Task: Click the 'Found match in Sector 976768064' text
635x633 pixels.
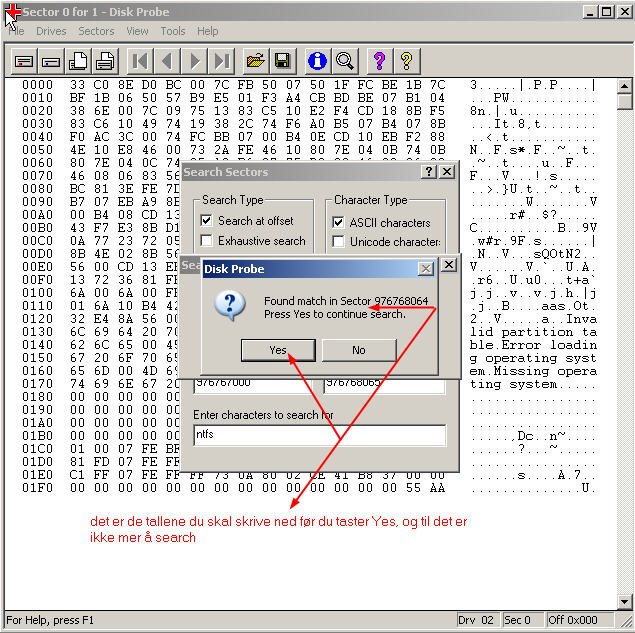Action: pyautogui.click(x=346, y=301)
